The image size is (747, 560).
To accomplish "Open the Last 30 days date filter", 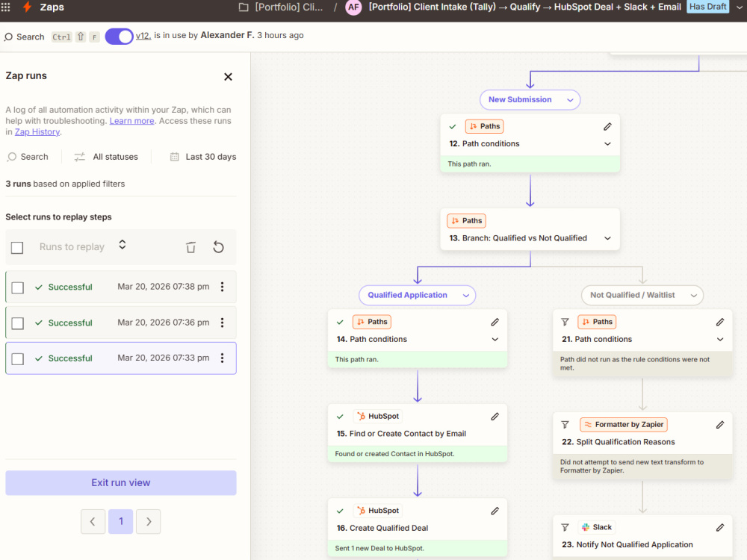I will 203,157.
